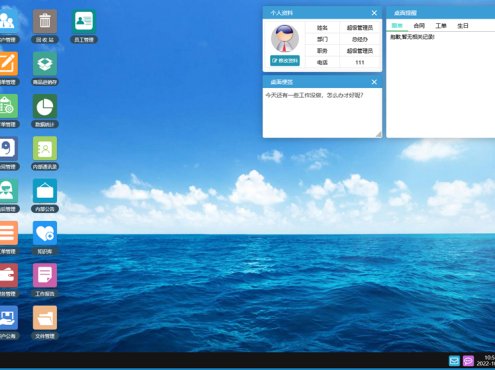
Task: Open the 商品进销存 inventory box icon
Action: tap(45, 64)
